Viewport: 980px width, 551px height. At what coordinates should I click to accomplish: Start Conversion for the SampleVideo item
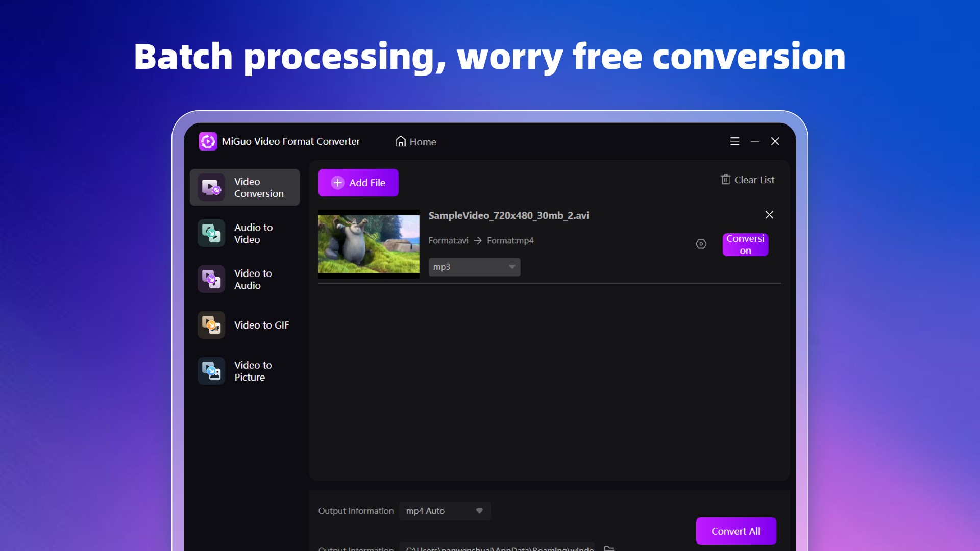pos(745,244)
